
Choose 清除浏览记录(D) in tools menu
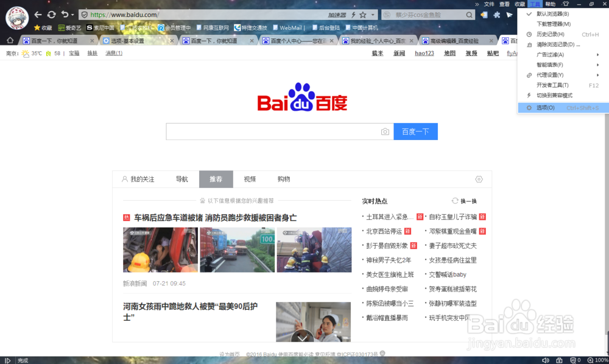563,44
